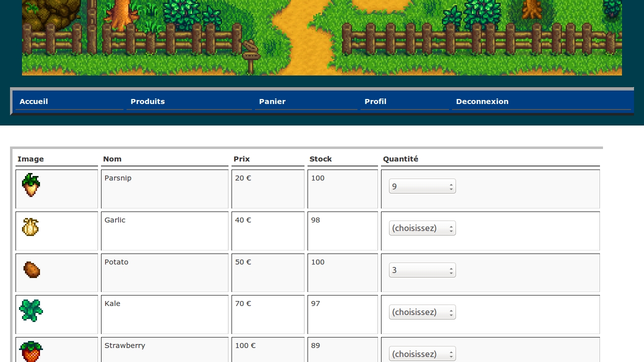644x362 pixels.
Task: Select the Parsnip product name
Action: pos(118,178)
